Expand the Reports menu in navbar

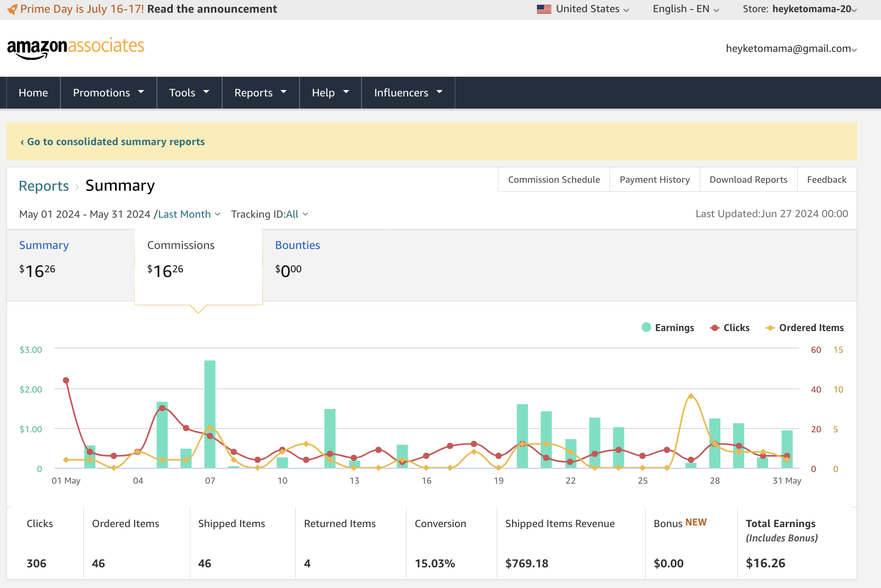click(x=261, y=93)
